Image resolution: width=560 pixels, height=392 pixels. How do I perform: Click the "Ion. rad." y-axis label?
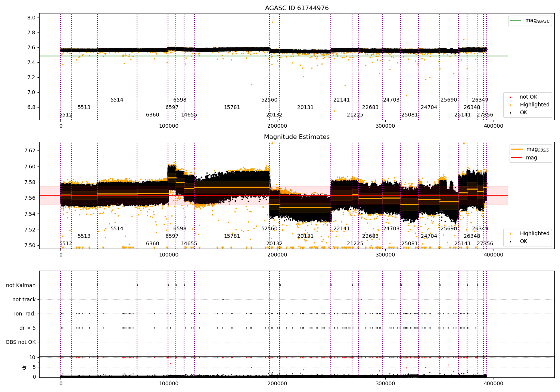25,314
